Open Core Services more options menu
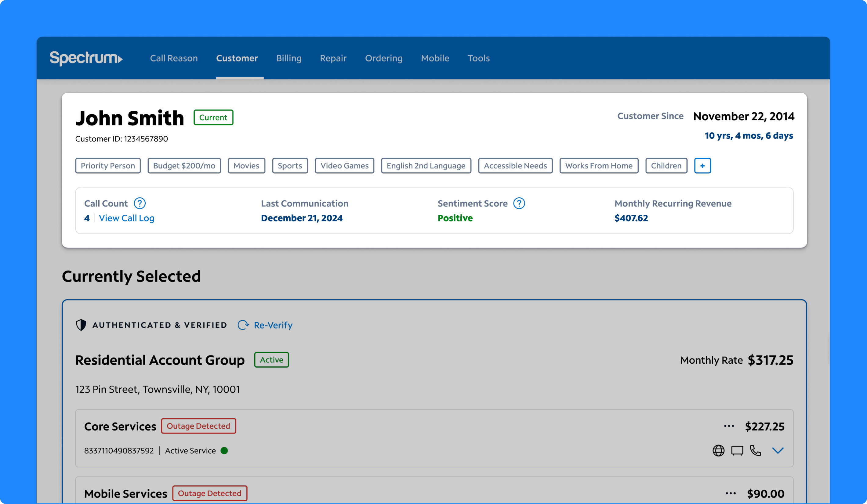The image size is (867, 504). (729, 426)
